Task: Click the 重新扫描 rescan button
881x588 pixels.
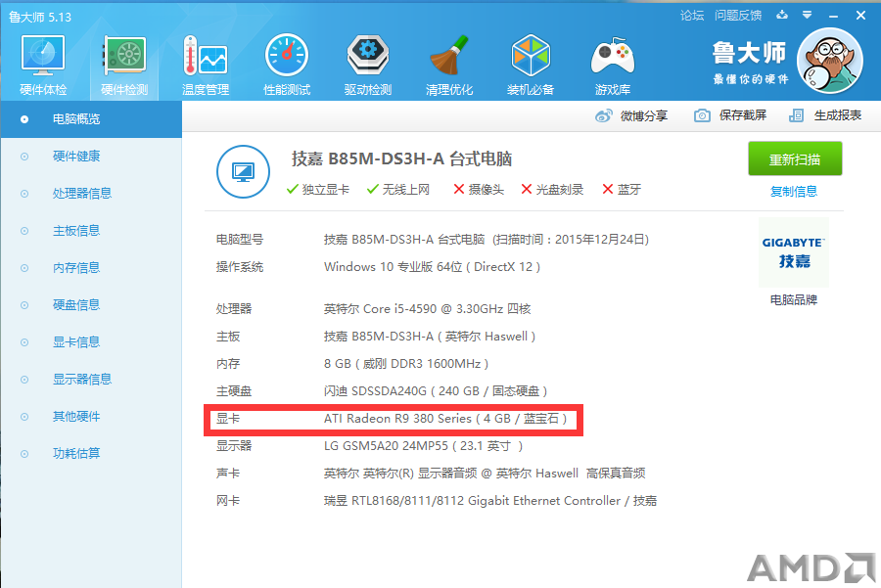Action: (x=795, y=158)
